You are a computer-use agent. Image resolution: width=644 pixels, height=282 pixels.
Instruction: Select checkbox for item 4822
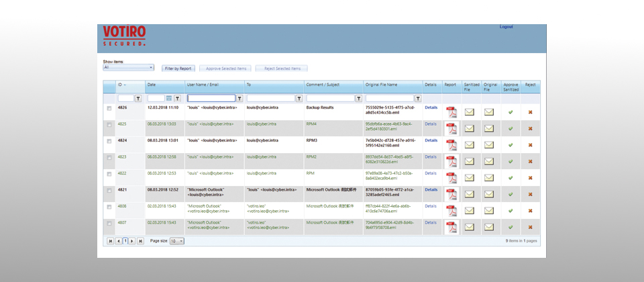coord(109,175)
